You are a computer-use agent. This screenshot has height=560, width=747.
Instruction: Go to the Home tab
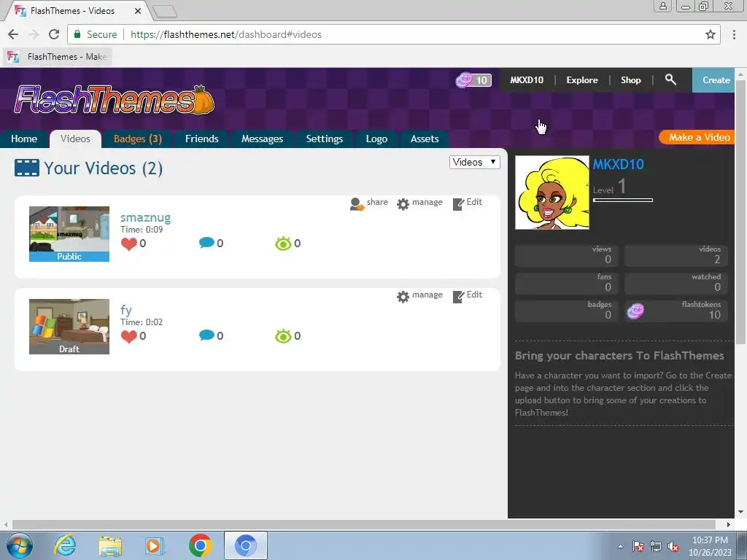coord(24,139)
